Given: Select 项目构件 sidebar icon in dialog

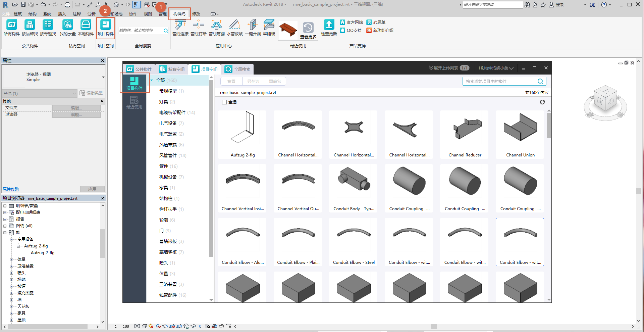Looking at the screenshot, I should tap(134, 83).
